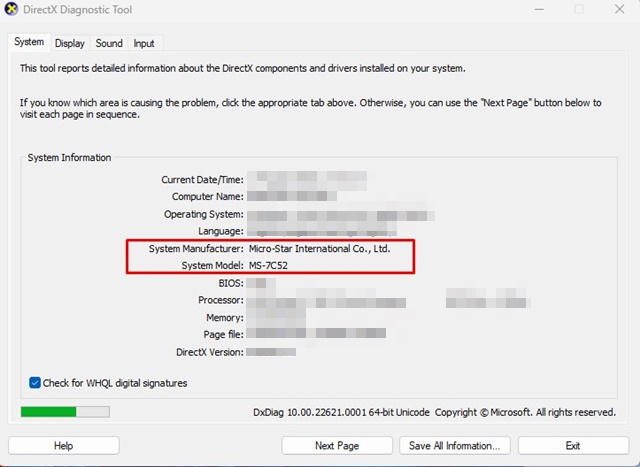Minimize the DirectX Diagnostic Tool window
The height and width of the screenshot is (467, 640).
pyautogui.click(x=539, y=9)
